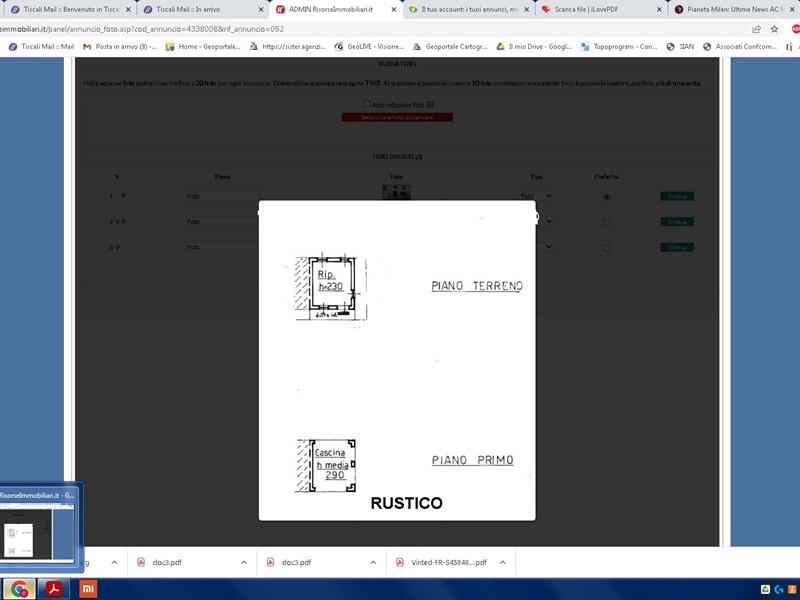Expand options for the first doc3.pdf download
800x600 pixels.
(x=244, y=563)
